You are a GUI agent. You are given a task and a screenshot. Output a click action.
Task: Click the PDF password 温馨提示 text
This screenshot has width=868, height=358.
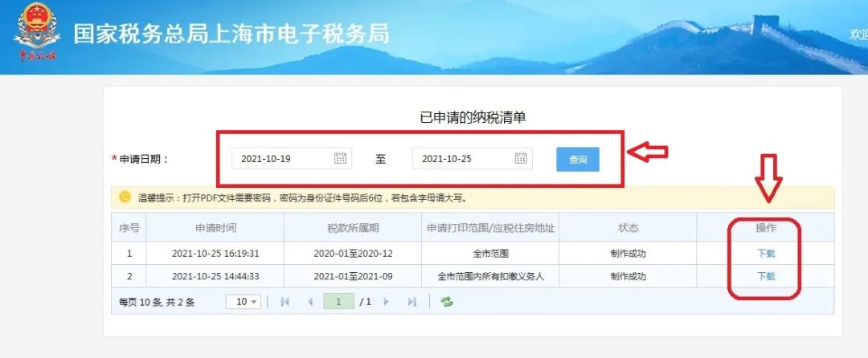click(x=303, y=197)
